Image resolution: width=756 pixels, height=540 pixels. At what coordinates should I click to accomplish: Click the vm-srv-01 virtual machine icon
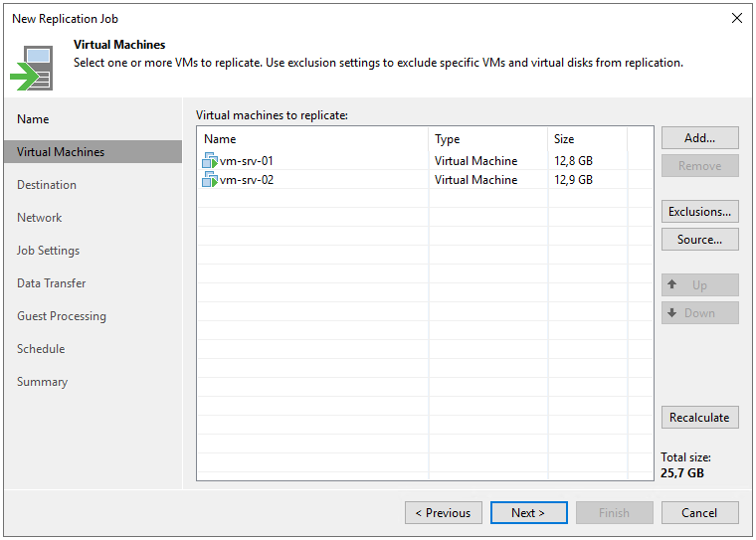[210, 161]
